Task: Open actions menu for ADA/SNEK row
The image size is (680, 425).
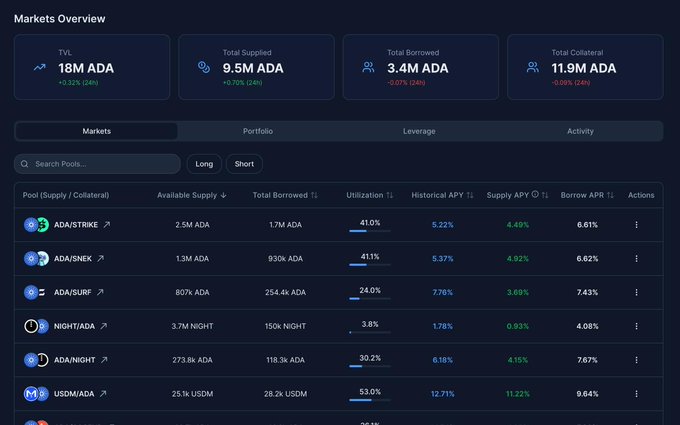Action: (x=636, y=258)
